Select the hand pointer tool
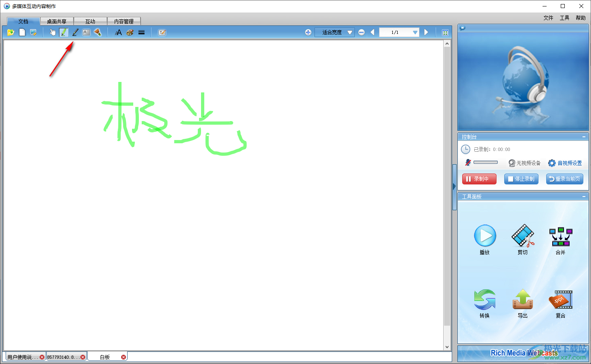 tap(52, 32)
